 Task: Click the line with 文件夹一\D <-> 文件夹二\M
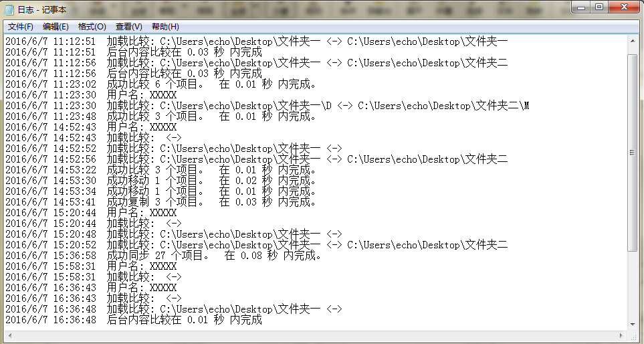(267, 106)
